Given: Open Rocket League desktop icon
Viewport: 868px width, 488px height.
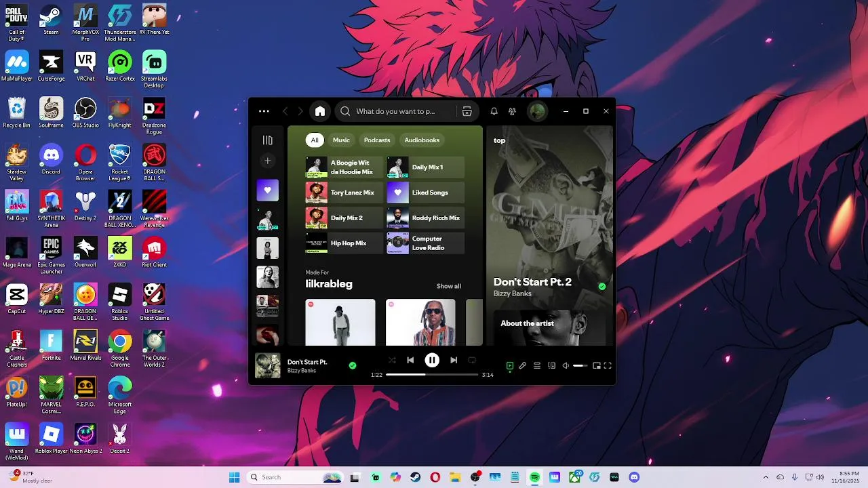Looking at the screenshot, I should pos(120,162).
